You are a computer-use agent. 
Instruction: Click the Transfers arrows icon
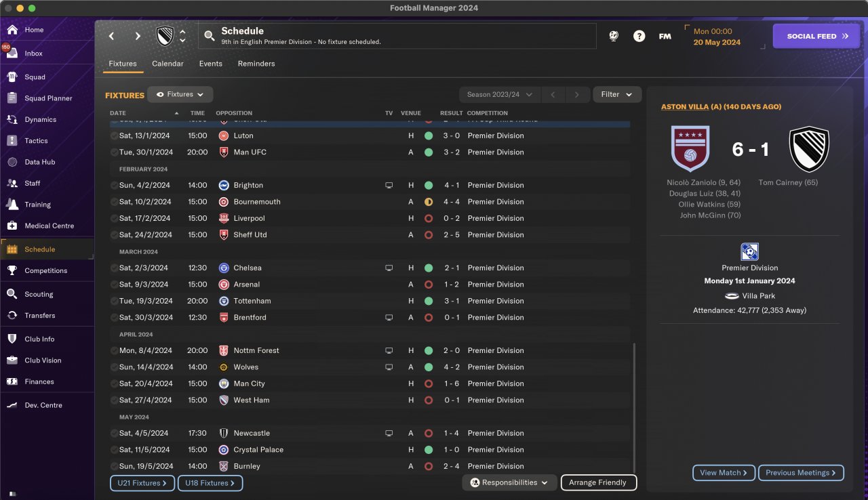click(12, 315)
